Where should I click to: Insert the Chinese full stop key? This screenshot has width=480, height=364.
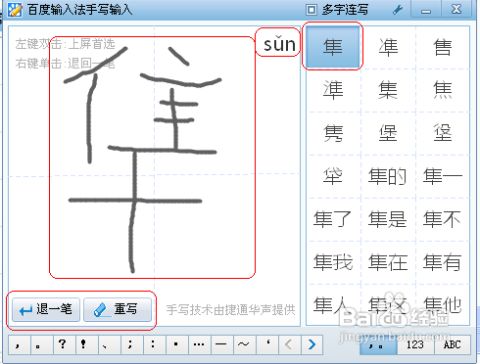pos(41,344)
